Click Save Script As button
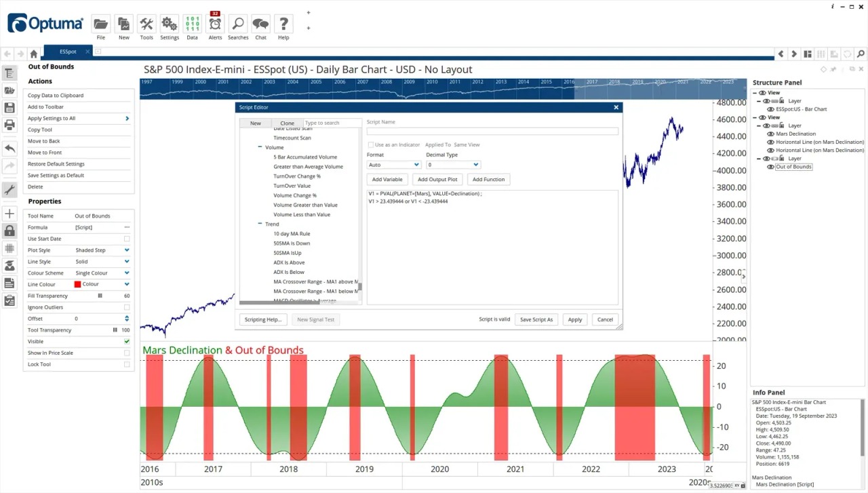This screenshot has width=868, height=493. pos(536,319)
